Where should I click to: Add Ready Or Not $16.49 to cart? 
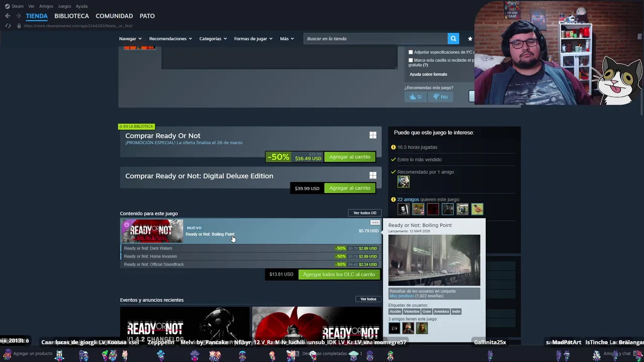[350, 157]
